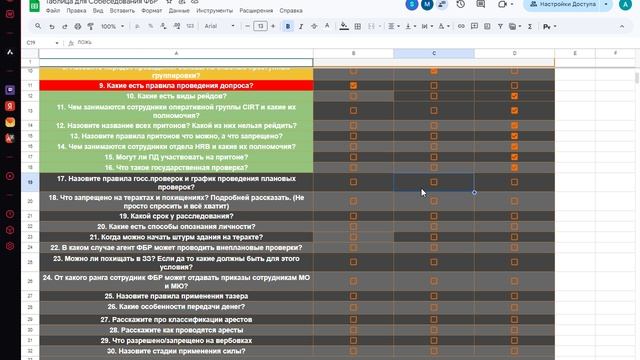Check column C box for question 19

pyautogui.click(x=434, y=216)
